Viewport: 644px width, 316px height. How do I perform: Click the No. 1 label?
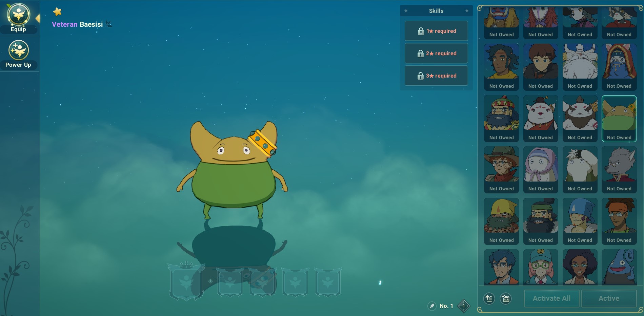coord(446,306)
